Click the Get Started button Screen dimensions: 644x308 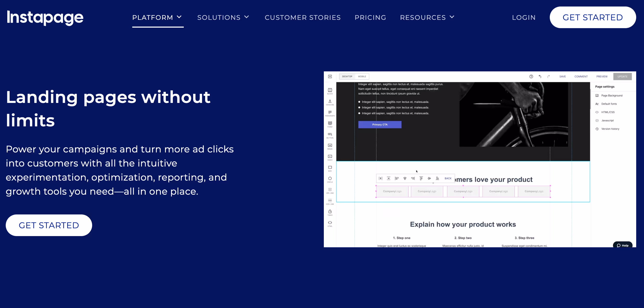[x=593, y=17]
